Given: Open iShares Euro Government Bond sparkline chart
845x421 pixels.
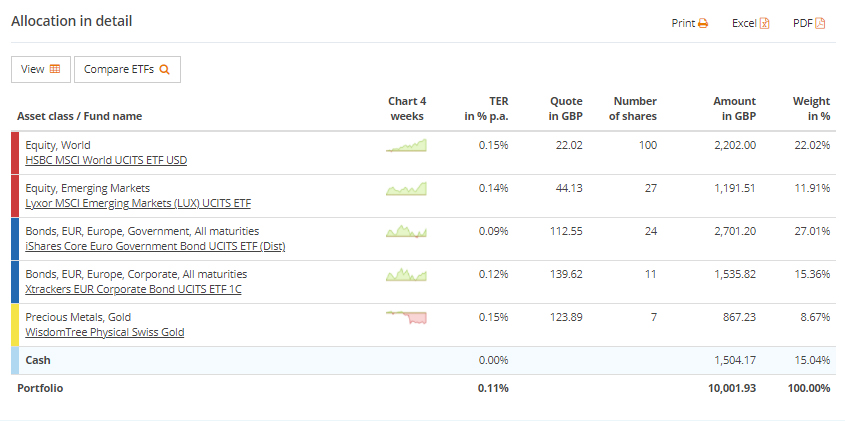Looking at the screenshot, I should [406, 232].
